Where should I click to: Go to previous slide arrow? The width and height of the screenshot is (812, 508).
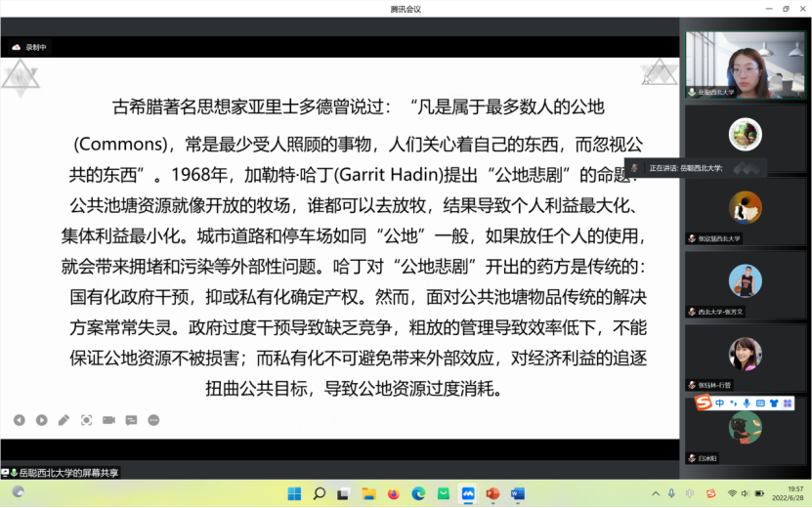pos(20,420)
